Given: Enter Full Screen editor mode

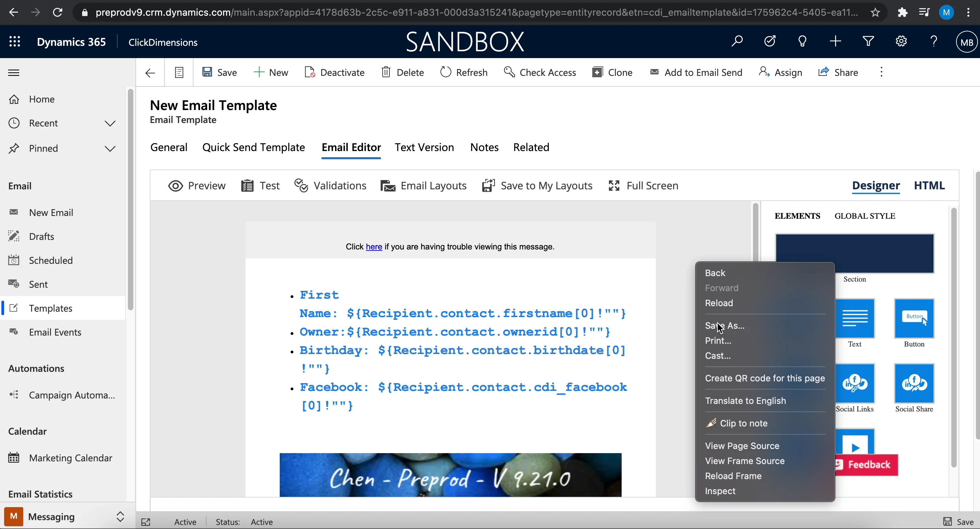Looking at the screenshot, I should (643, 186).
